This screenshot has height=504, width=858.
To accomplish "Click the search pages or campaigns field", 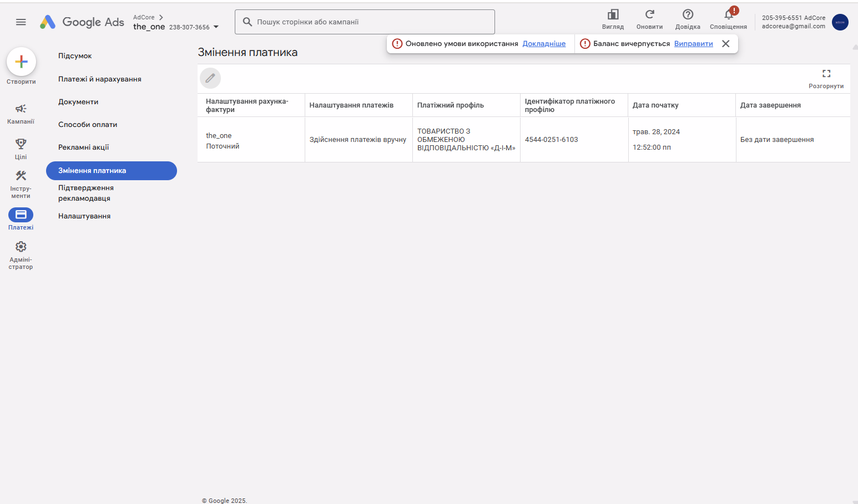I will pos(365,22).
